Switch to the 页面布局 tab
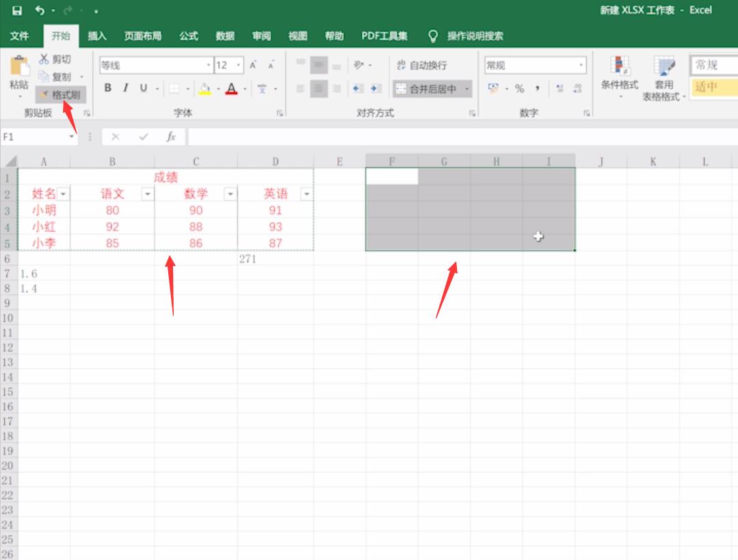The height and width of the screenshot is (560, 738). coord(143,36)
